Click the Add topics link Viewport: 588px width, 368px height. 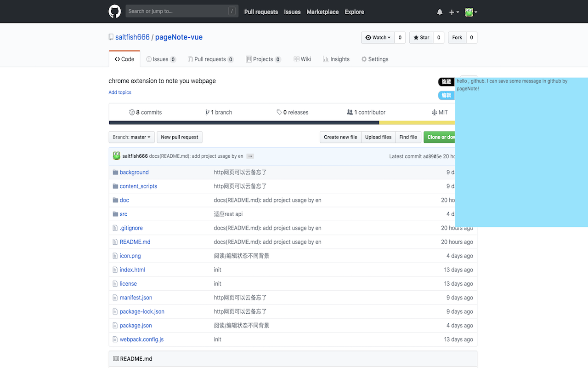(120, 92)
